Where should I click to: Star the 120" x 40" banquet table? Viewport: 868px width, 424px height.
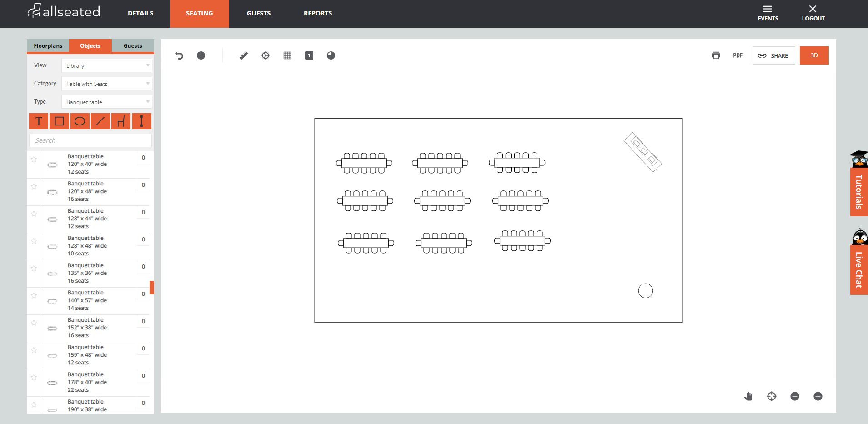[34, 160]
